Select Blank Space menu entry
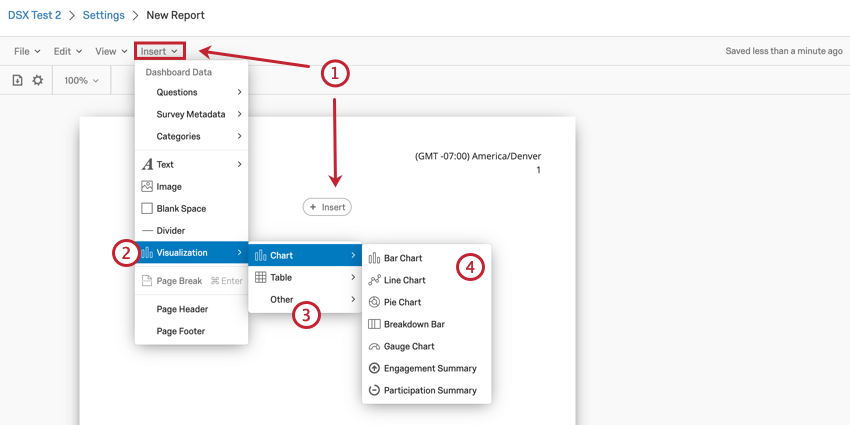This screenshot has width=850, height=425. tap(191, 209)
